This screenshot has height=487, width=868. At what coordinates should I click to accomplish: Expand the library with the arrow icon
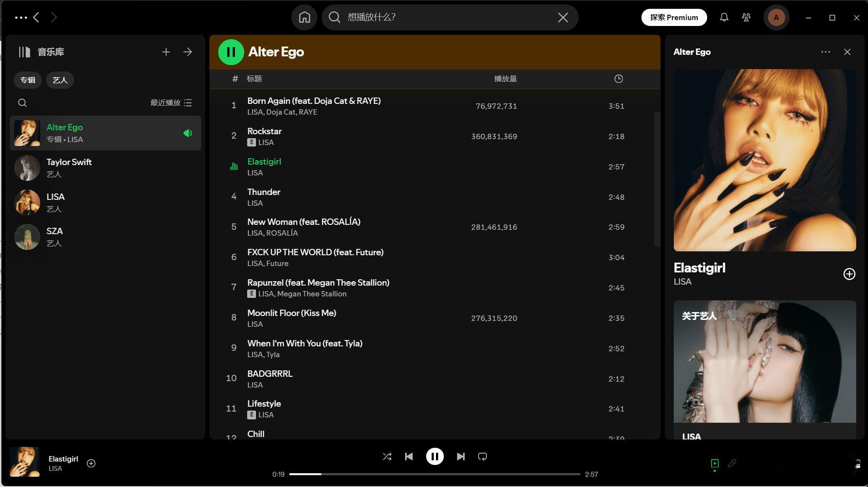188,52
